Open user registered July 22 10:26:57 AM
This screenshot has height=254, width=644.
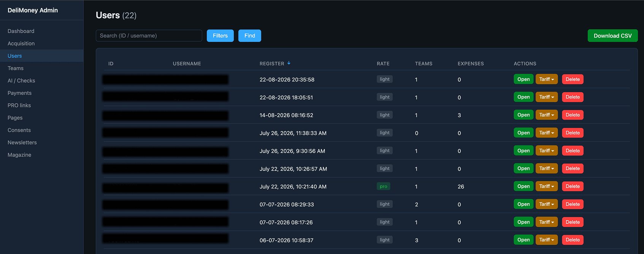(523, 168)
